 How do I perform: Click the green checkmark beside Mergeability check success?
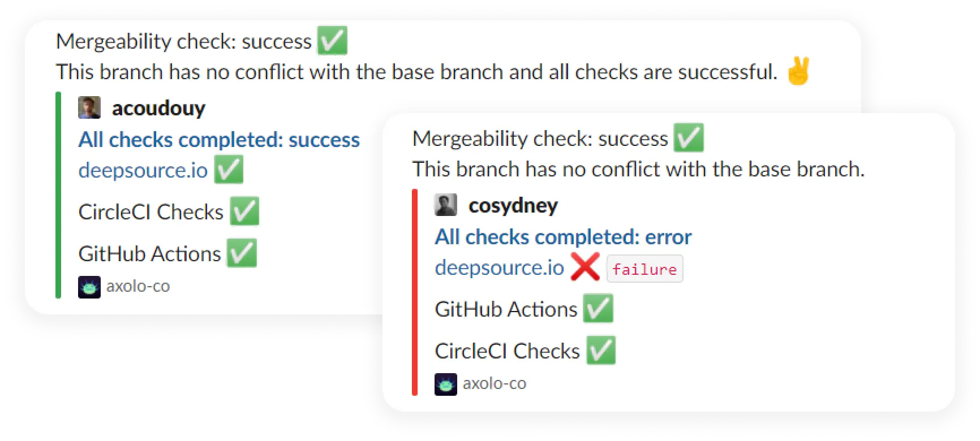[332, 40]
